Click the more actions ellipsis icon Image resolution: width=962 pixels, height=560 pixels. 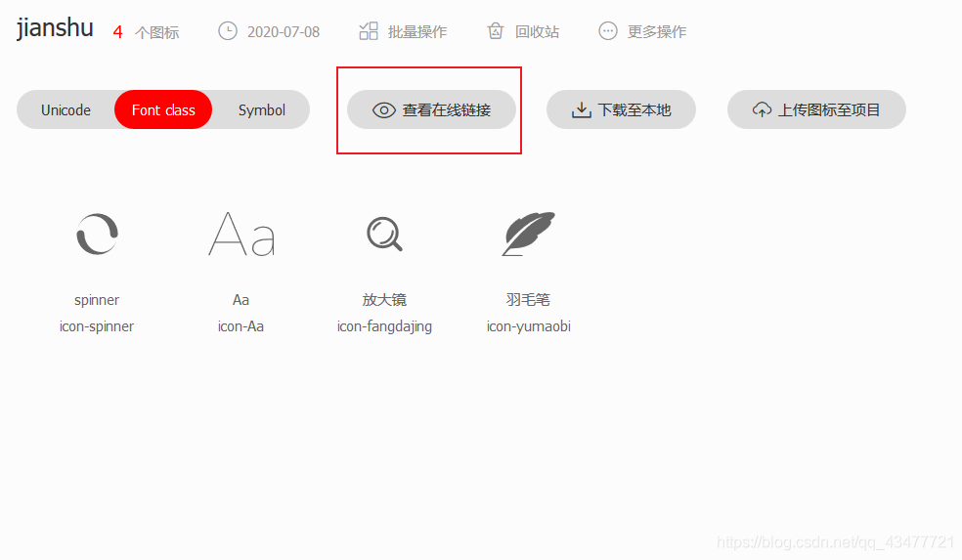coord(607,30)
